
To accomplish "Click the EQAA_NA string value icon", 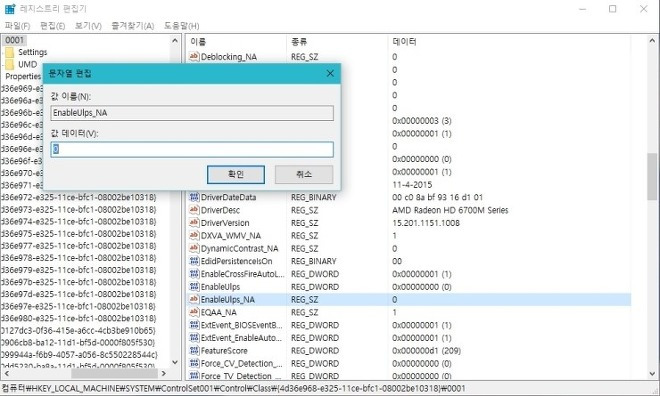I will click(x=194, y=312).
